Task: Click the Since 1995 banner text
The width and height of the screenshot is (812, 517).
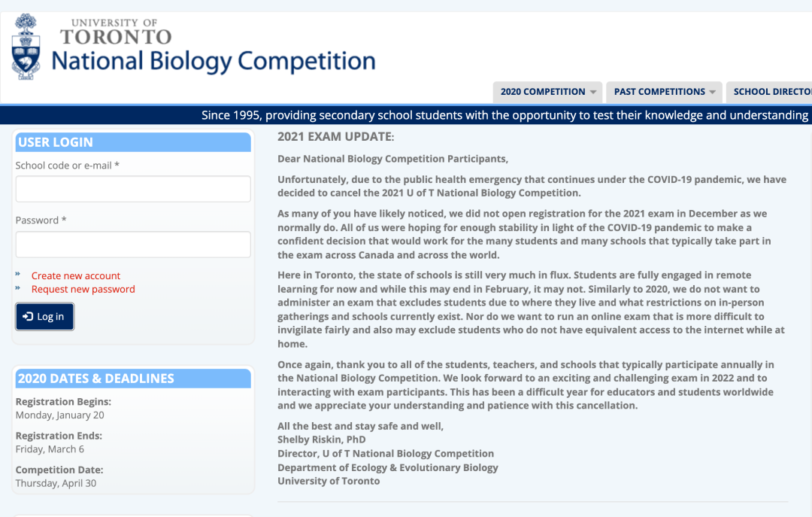Action: click(x=504, y=115)
